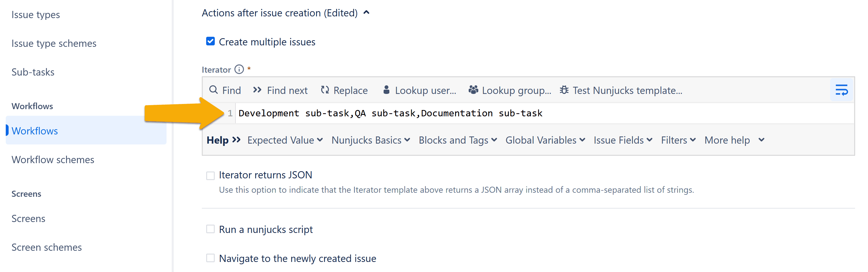Click the Lookup group people icon
Screen dimensions: 868x272
[473, 90]
